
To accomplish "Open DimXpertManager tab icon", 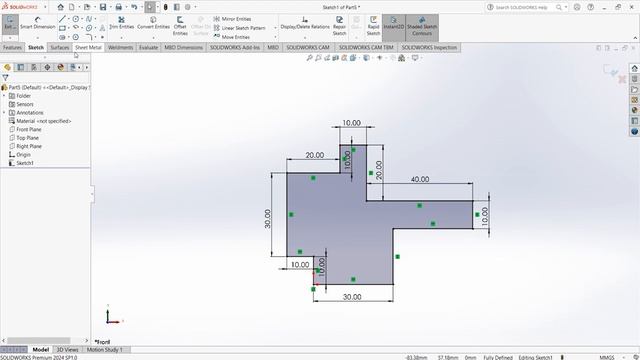I will click(47, 67).
